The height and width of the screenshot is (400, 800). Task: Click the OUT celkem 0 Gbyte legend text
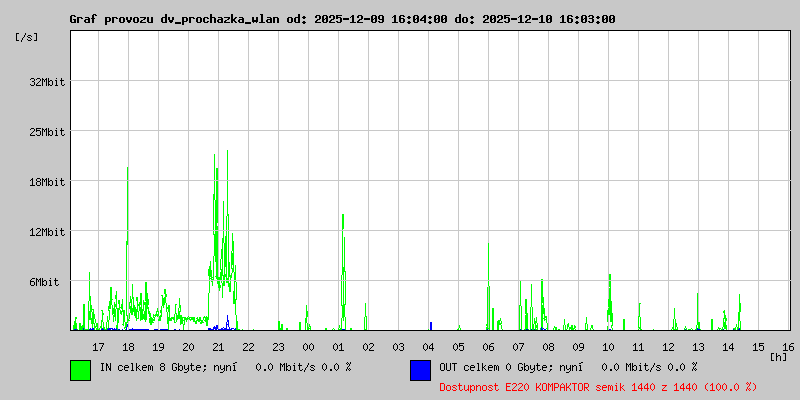tap(568, 367)
